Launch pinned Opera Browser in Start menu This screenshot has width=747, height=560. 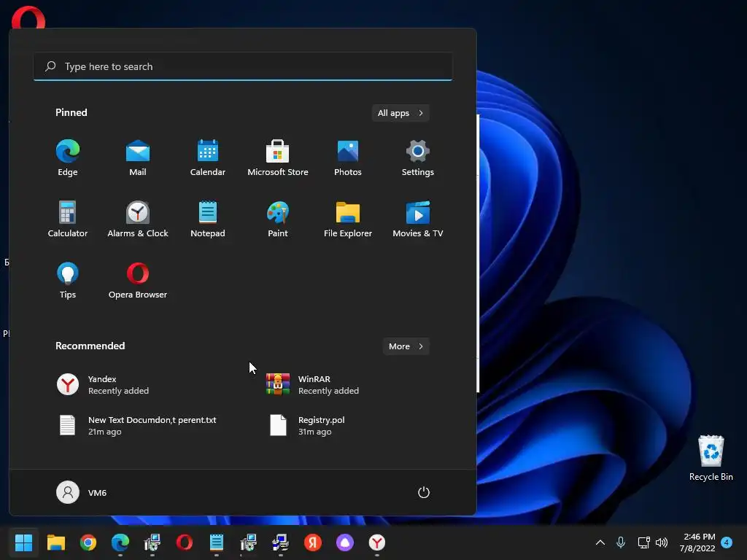click(x=138, y=281)
